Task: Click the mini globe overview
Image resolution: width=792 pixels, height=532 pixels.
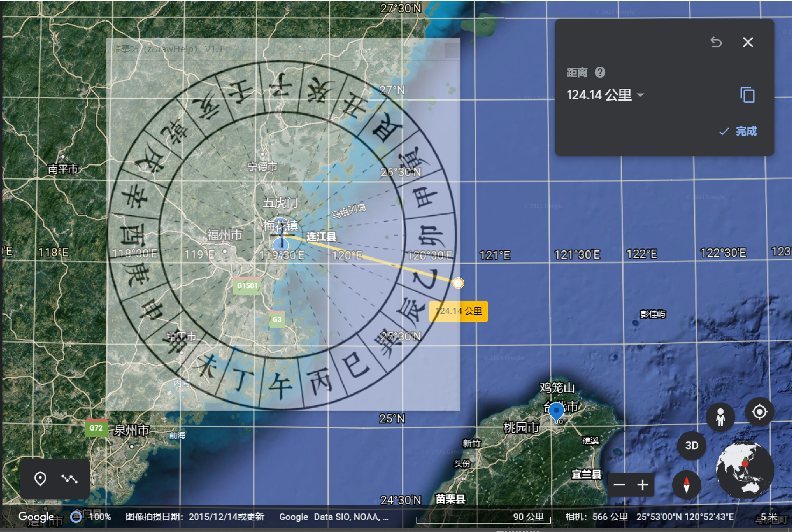Action: tap(745, 470)
